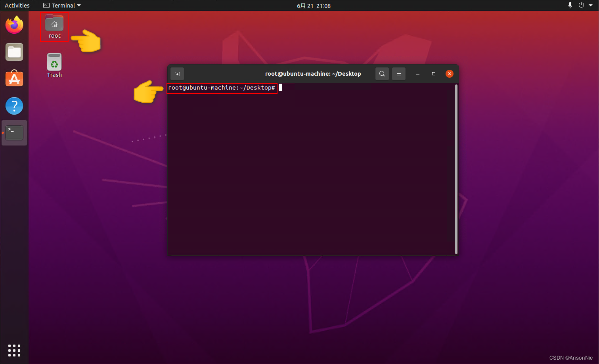This screenshot has height=364, width=599.
Task: Open the Help app in dock
Action: (14, 106)
